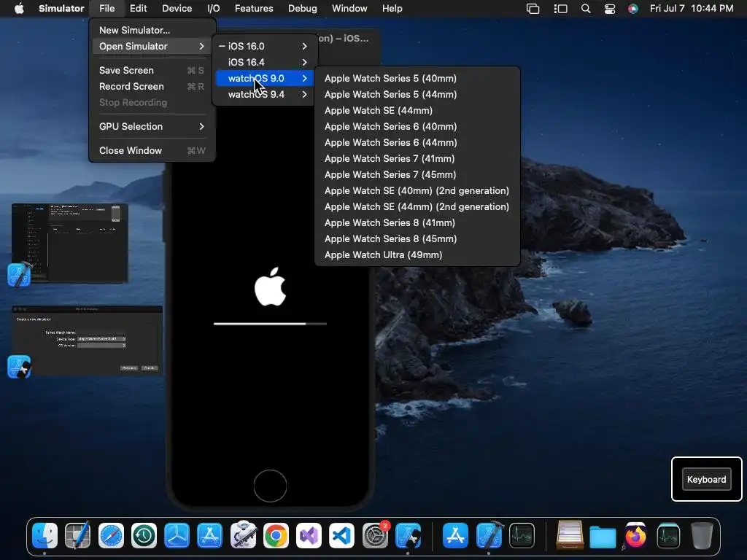
Task: Click the Simulator icon in the Dock
Action: click(408, 536)
